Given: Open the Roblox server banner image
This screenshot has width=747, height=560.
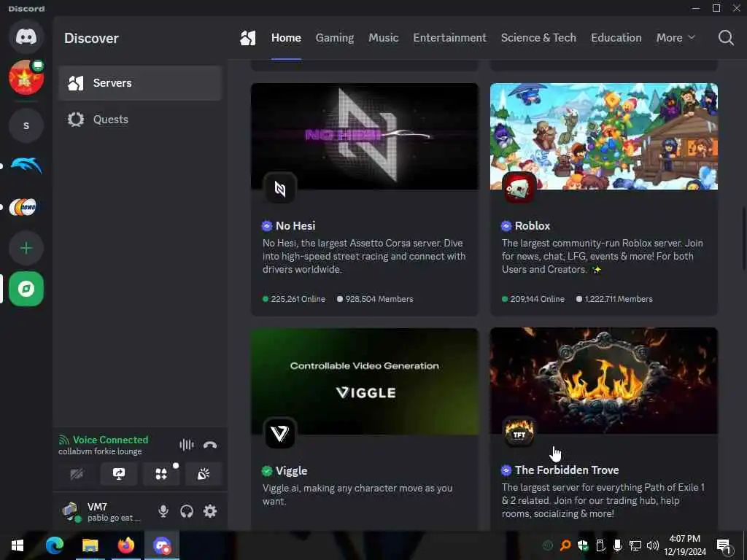Looking at the screenshot, I should 603,136.
